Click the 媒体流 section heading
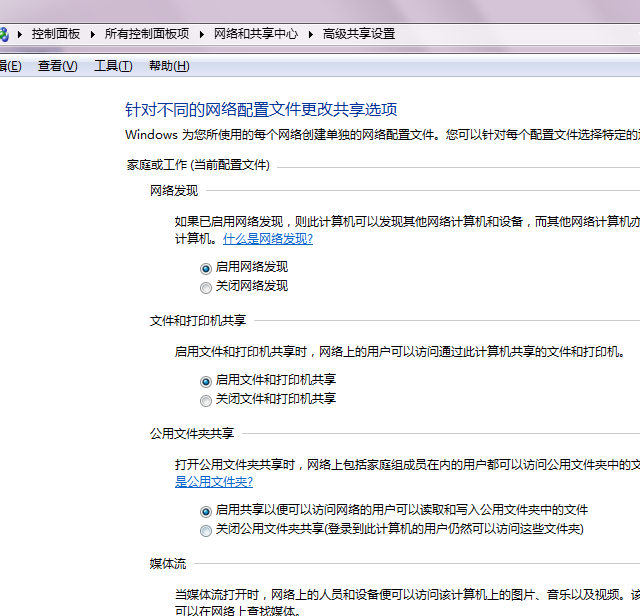Screen dimensions: 640x616 tap(168, 564)
